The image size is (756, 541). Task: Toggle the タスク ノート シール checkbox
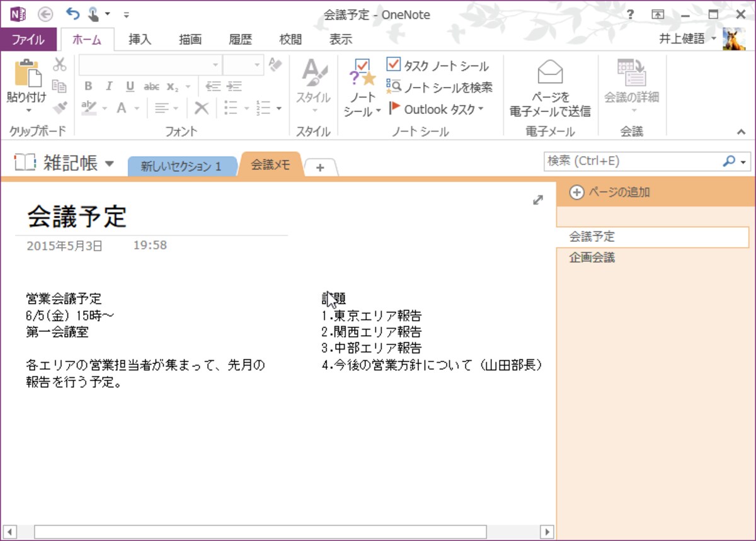pyautogui.click(x=393, y=65)
